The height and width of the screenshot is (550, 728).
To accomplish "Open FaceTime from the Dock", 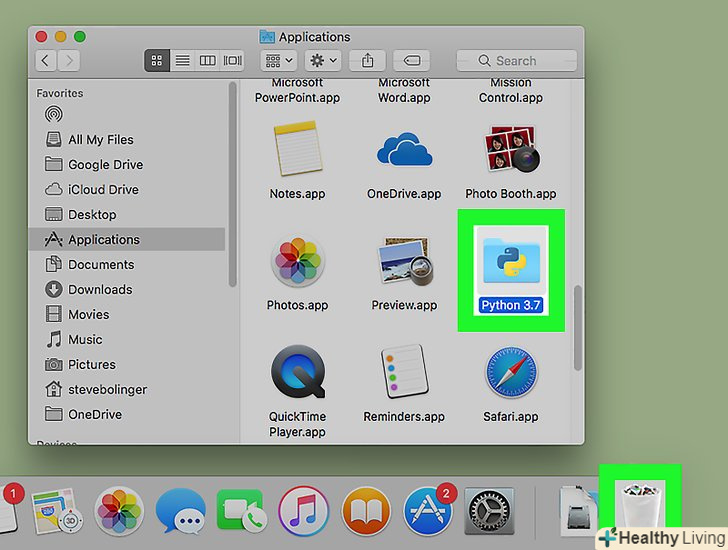I will click(x=241, y=510).
